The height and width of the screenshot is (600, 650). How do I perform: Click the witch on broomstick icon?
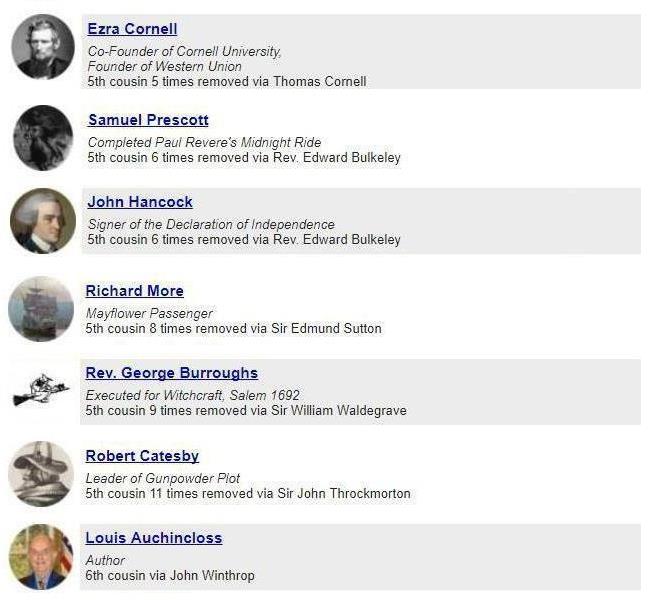coord(41,390)
